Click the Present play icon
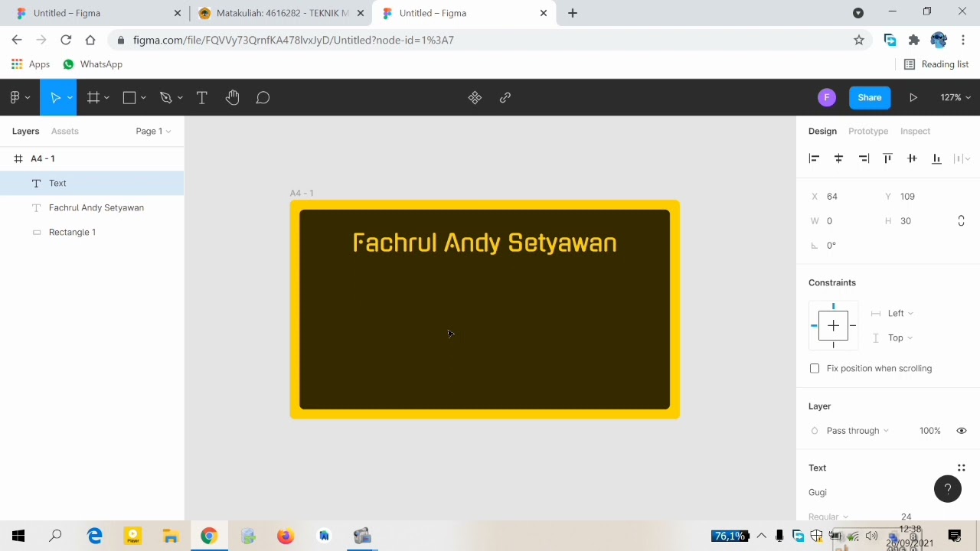Screen dimensions: 980x551 (x=913, y=97)
